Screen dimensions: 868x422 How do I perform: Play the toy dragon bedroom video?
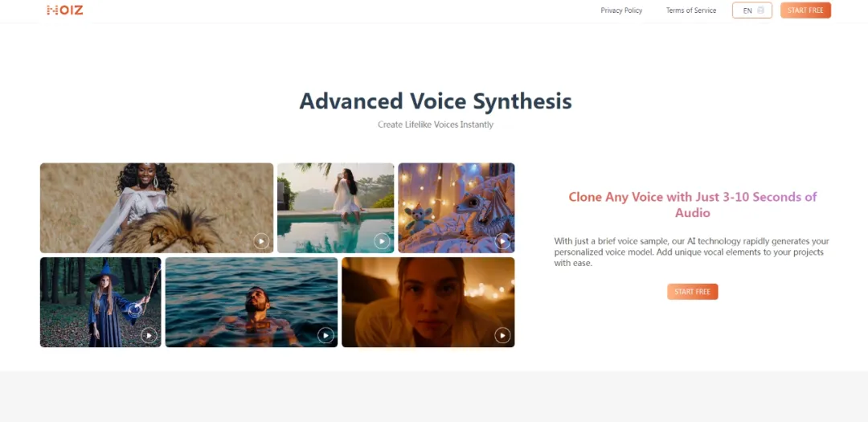[502, 241]
